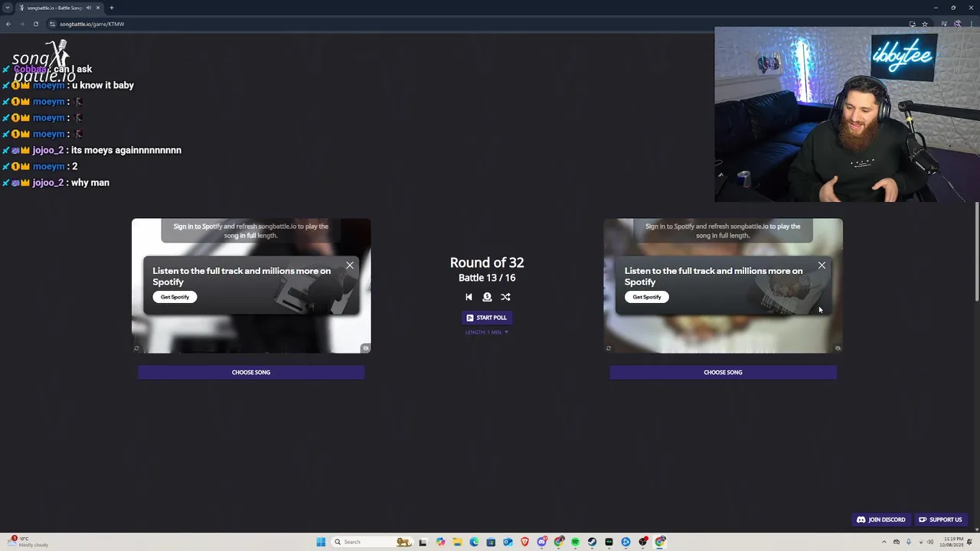
Task: Open Spotify from the taskbar
Action: pyautogui.click(x=575, y=542)
